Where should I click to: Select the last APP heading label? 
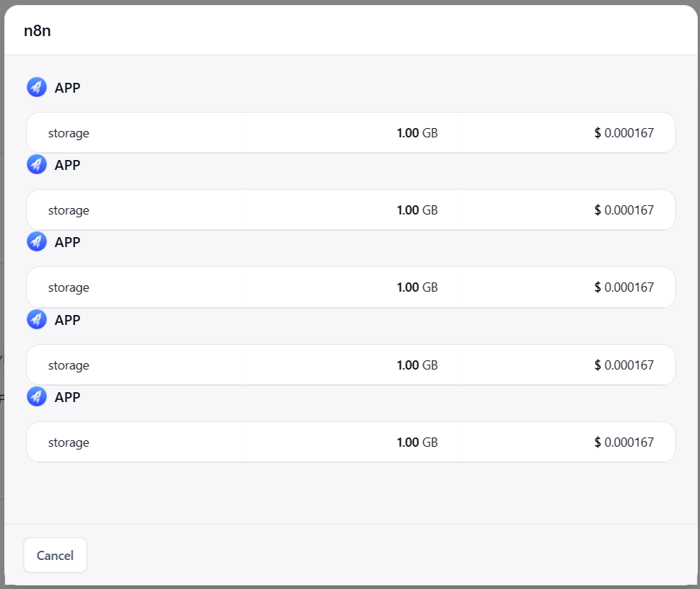pos(67,397)
